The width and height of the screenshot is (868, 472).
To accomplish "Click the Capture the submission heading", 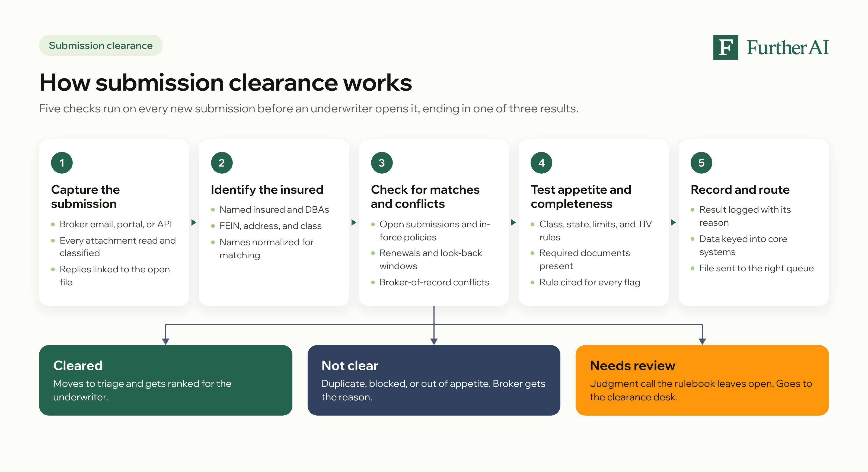I will (85, 197).
